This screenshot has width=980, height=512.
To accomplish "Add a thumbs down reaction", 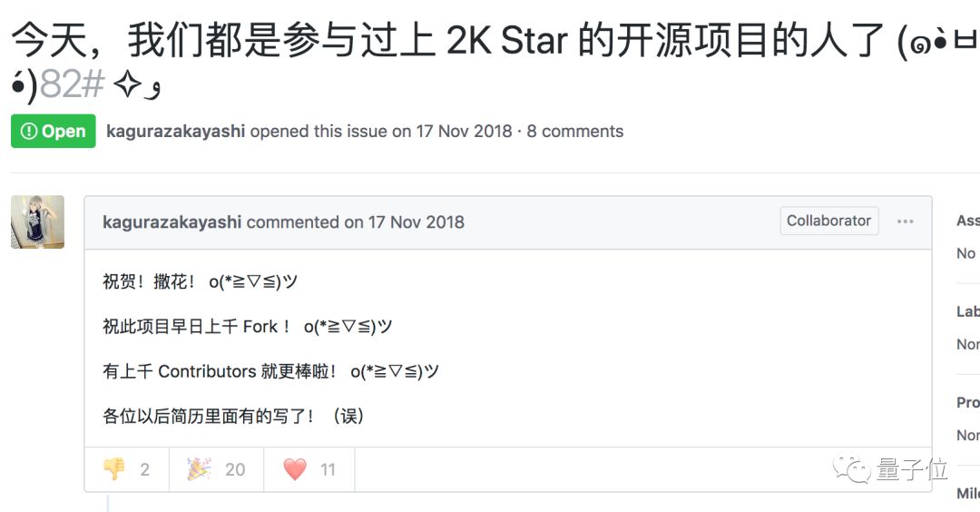I will pyautogui.click(x=126, y=469).
